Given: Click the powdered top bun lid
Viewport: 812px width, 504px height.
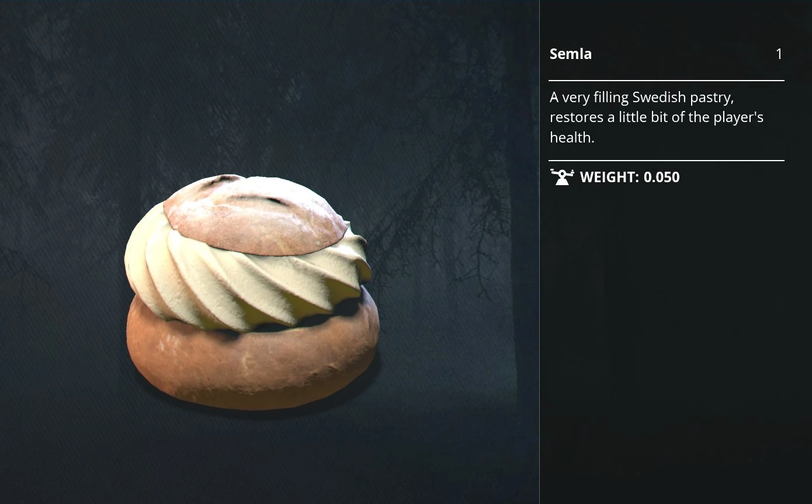Looking at the screenshot, I should pyautogui.click(x=254, y=214).
